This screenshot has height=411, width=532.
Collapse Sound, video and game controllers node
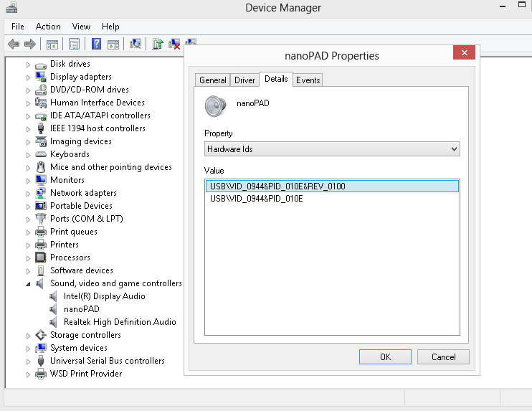[29, 284]
